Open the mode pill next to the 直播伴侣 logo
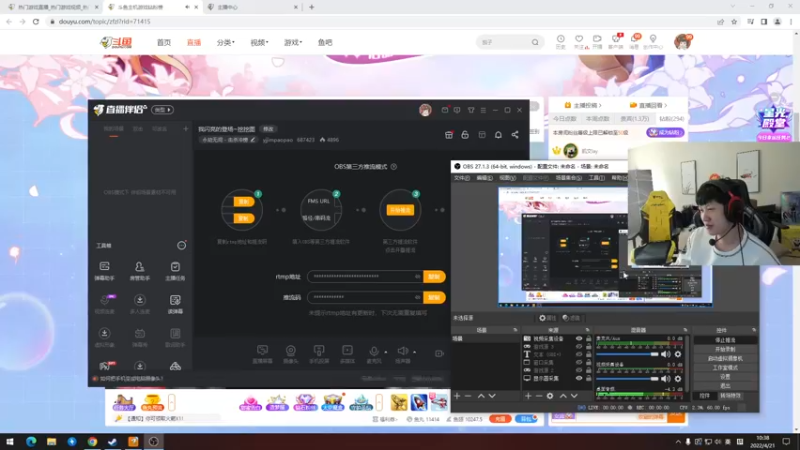The image size is (800, 450). point(163,110)
